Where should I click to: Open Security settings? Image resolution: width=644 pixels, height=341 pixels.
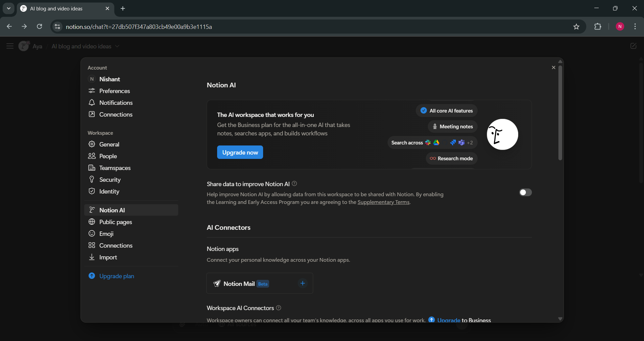tap(131, 180)
